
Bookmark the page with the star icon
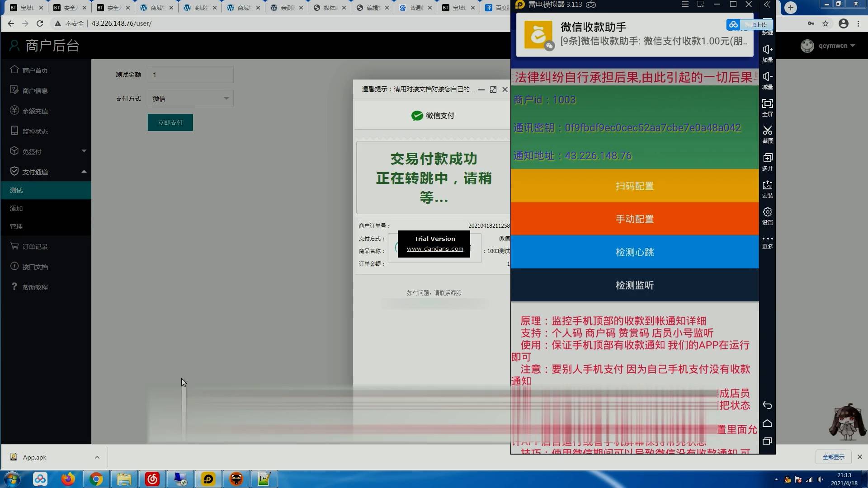[x=826, y=23]
